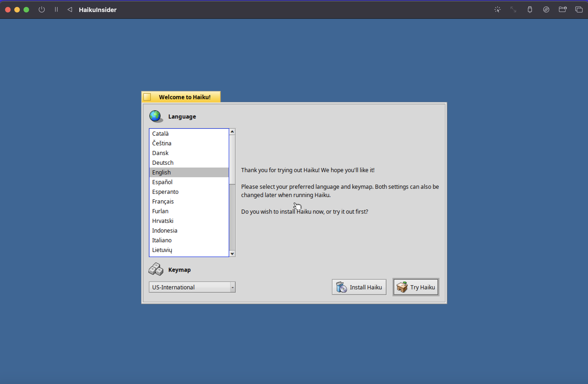
Task: Toggle capture mouse cursor icon
Action: [497, 10]
